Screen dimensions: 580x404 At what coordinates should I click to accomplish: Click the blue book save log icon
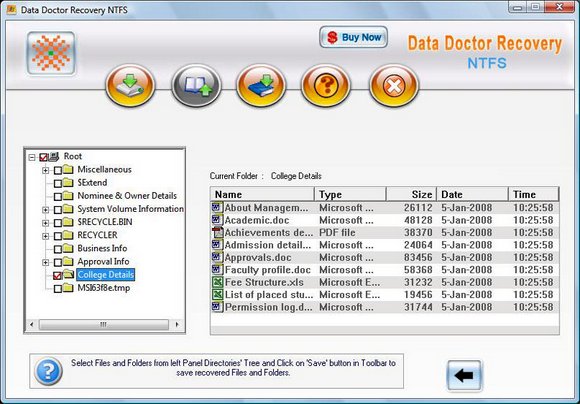coord(261,85)
